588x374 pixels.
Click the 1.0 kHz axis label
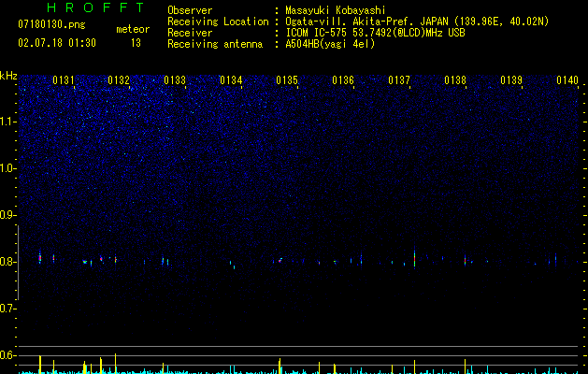[7, 168]
